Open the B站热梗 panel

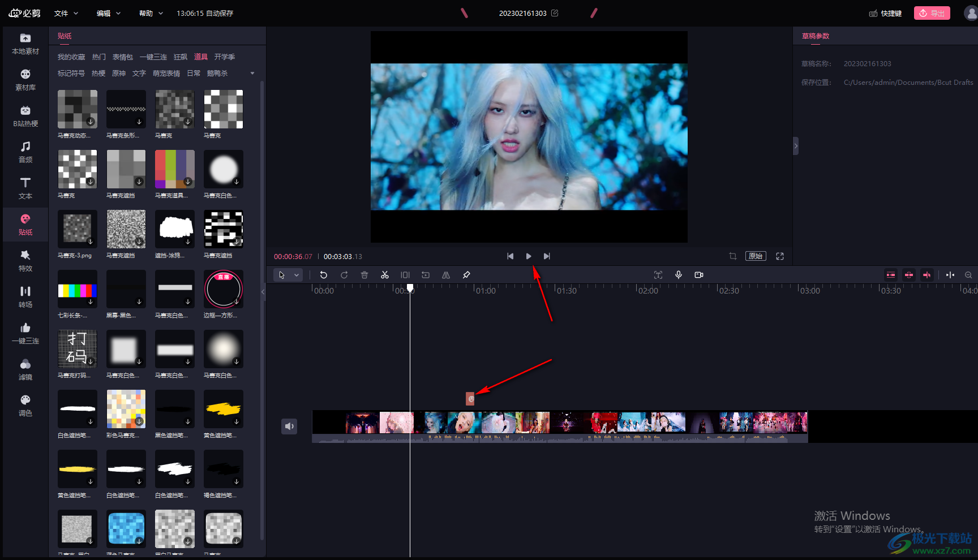[25, 116]
